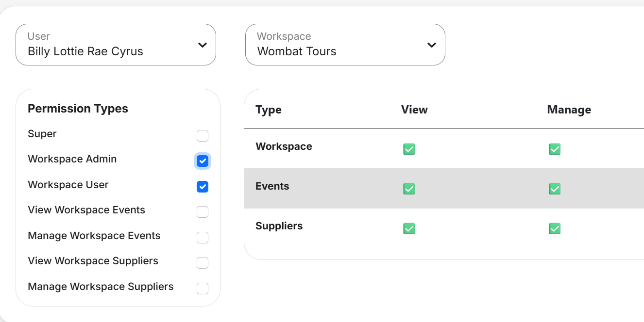Click the green Workspace View checkmark icon
This screenshot has height=322, width=644.
coord(409,149)
